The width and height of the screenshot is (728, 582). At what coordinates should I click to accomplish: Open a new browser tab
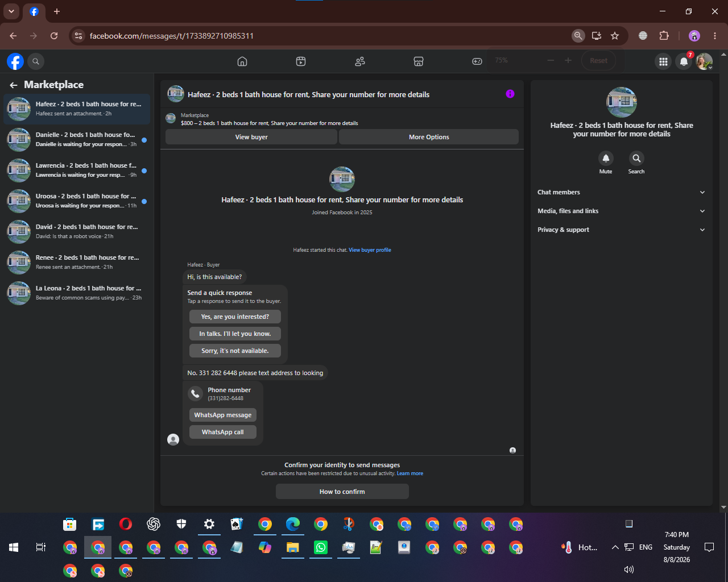pos(57,11)
